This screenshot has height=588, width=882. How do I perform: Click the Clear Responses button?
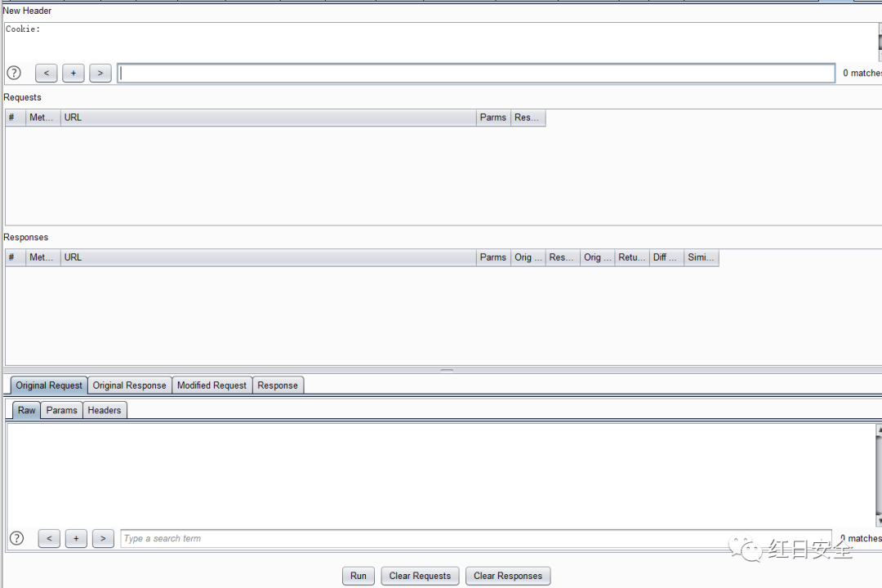point(508,576)
